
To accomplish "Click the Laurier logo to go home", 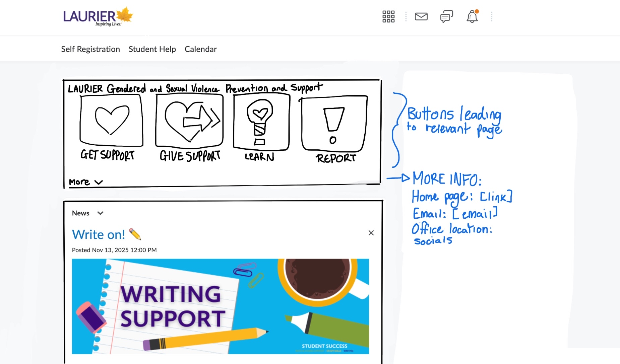I will pos(98,17).
